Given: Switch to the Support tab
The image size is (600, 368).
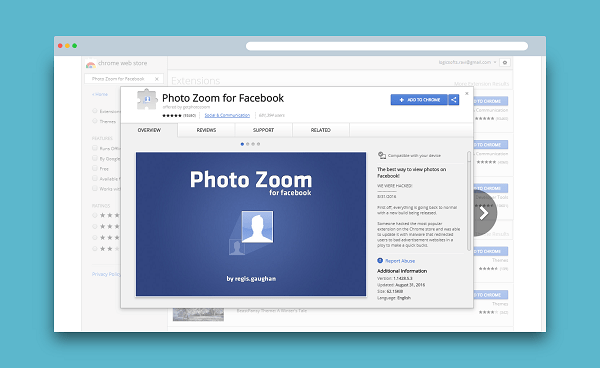Looking at the screenshot, I should pos(263,130).
